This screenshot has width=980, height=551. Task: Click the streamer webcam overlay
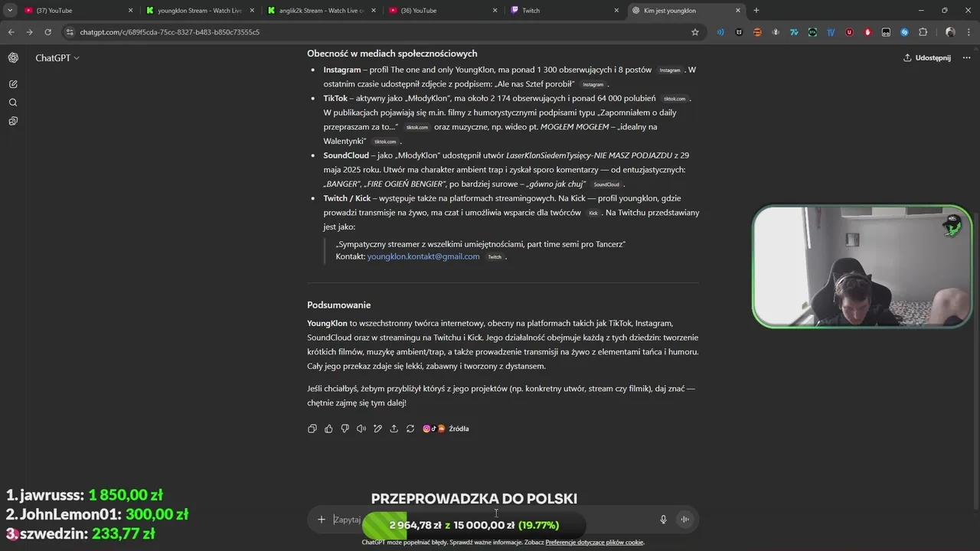[862, 266]
